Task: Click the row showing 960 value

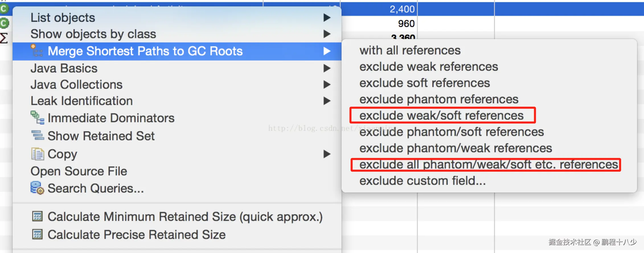Action: pos(406,24)
